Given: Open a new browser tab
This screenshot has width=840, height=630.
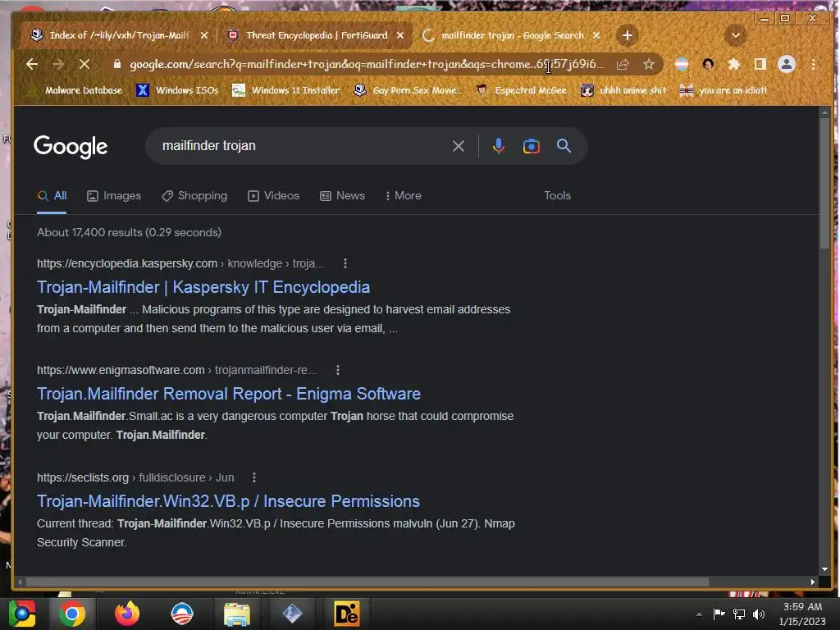Looking at the screenshot, I should pos(628,36).
